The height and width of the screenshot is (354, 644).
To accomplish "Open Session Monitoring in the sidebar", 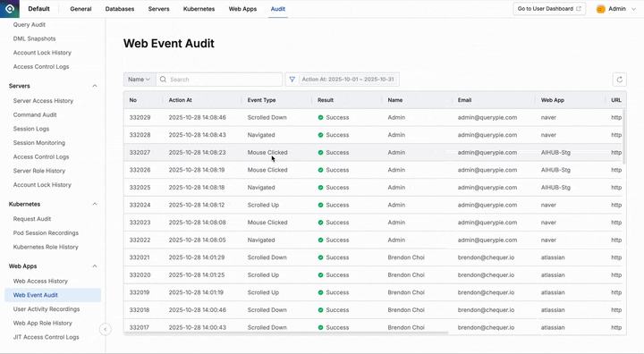I will click(x=39, y=143).
